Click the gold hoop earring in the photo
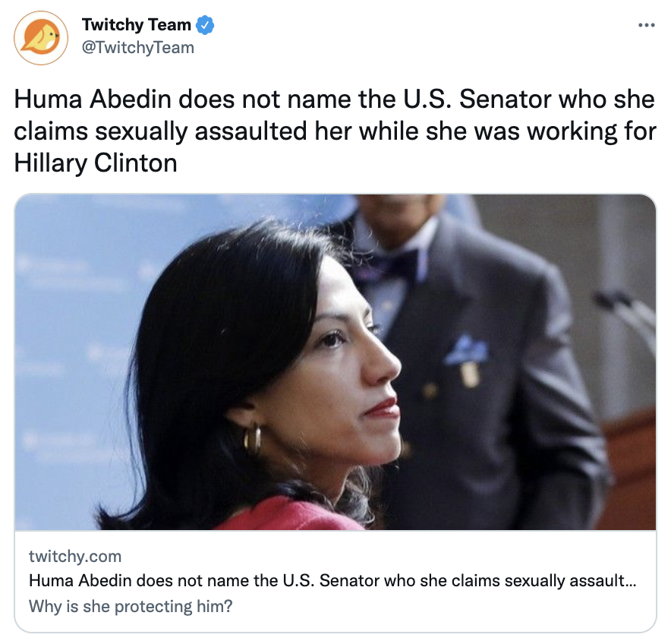Image resolution: width=671 pixels, height=644 pixels. tap(253, 440)
